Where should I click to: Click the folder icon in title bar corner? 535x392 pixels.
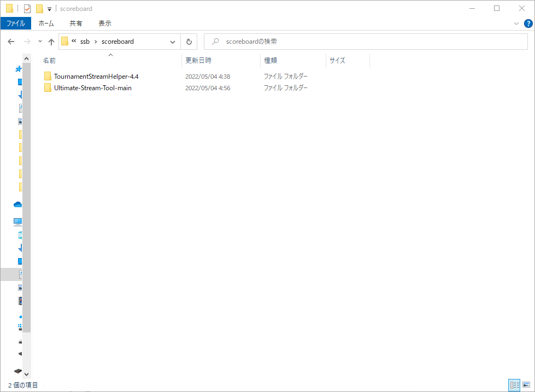[9, 8]
